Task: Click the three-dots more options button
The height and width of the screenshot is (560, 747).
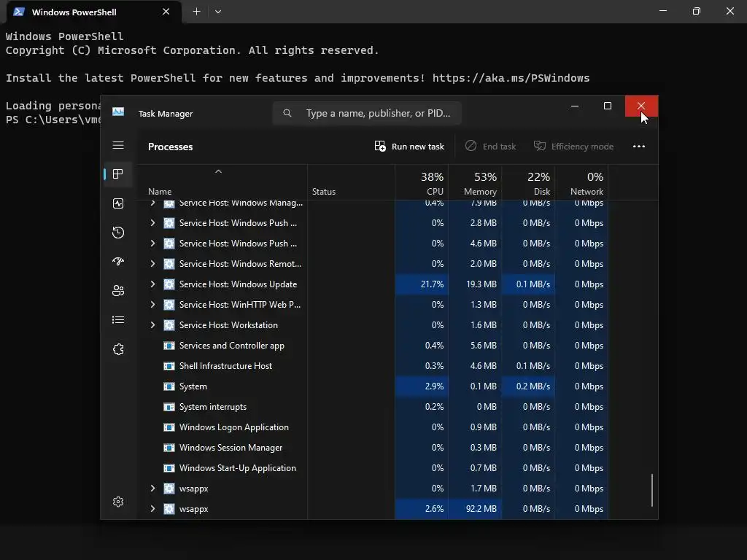Action: click(x=639, y=146)
